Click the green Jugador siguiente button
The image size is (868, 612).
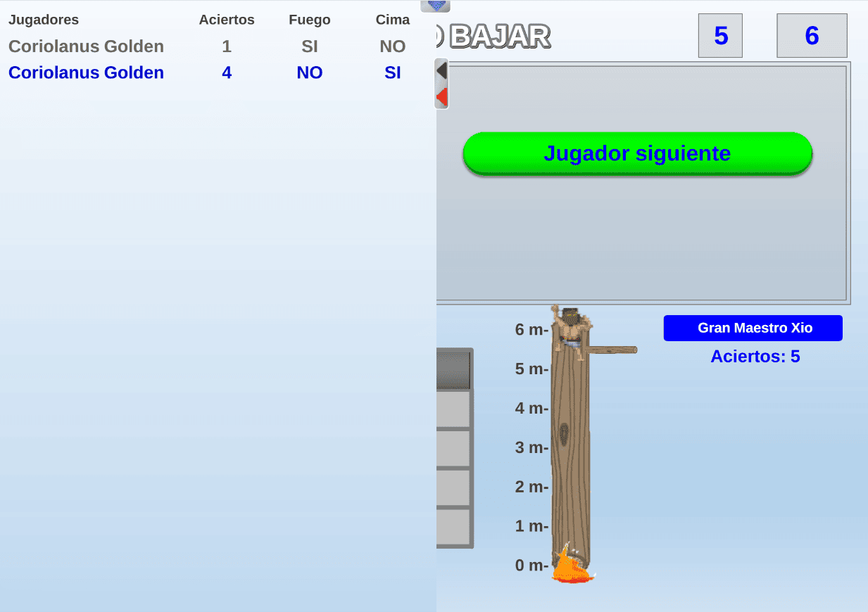coord(637,153)
